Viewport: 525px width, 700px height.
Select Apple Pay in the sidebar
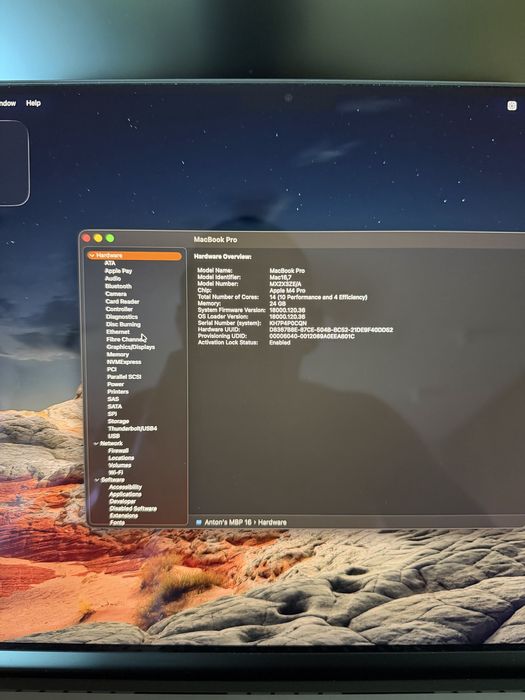(118, 271)
